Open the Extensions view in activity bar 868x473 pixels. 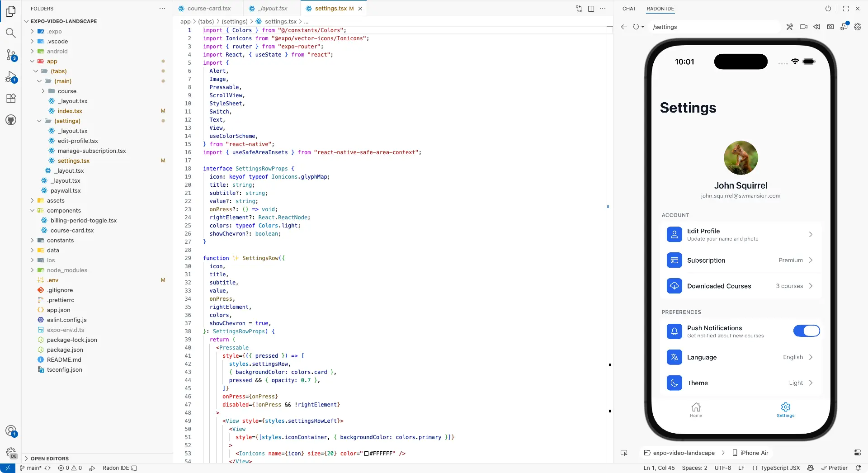pos(11,99)
